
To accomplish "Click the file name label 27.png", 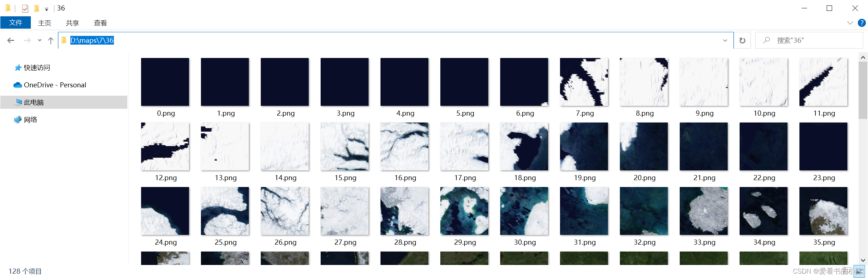I will tap(345, 242).
